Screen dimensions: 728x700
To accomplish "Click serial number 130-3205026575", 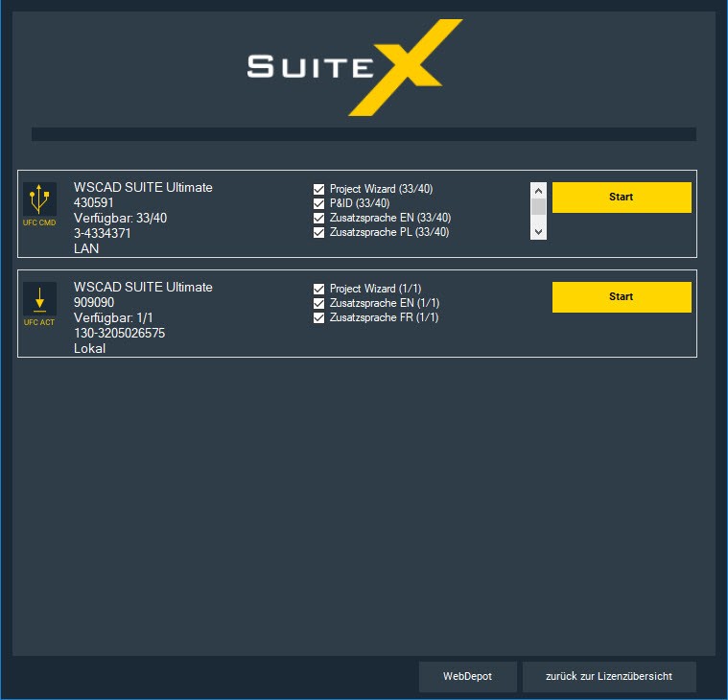I will pos(119,333).
